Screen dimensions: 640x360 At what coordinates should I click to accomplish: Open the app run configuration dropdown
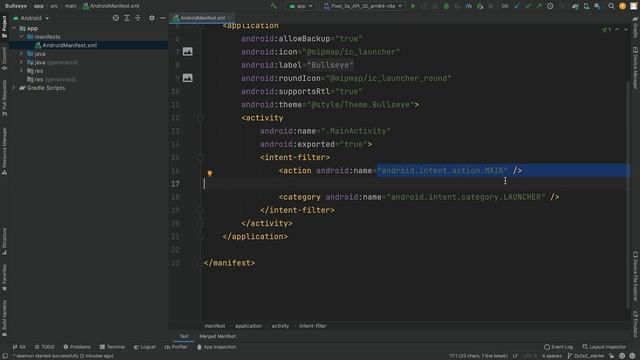[x=301, y=6]
